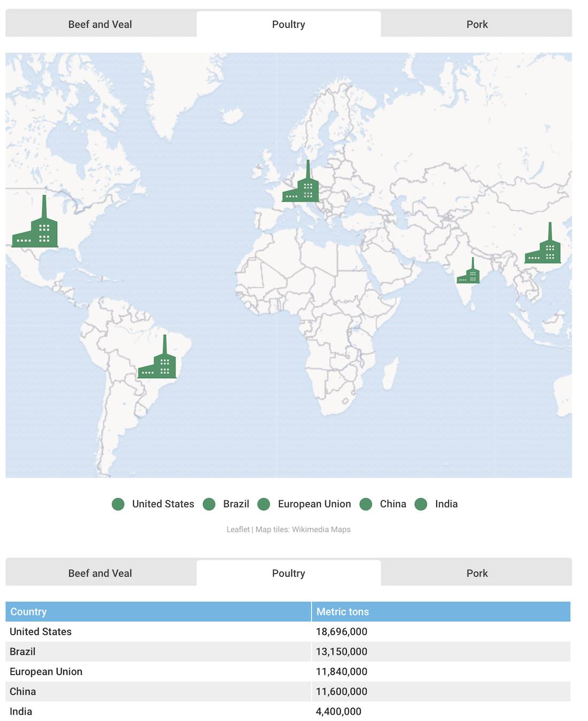Viewport: 588px width, 721px height.
Task: Toggle United States legend green circle
Action: (x=118, y=504)
